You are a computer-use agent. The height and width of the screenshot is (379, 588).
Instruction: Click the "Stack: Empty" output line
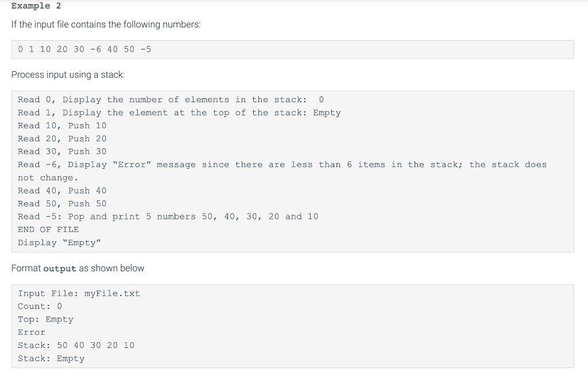tap(51, 358)
